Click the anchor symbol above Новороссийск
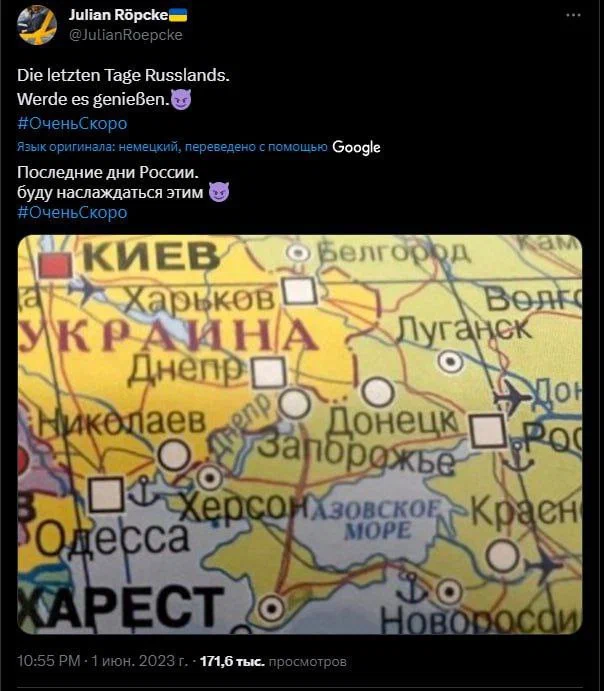The height and width of the screenshot is (691, 604). click(x=411, y=587)
